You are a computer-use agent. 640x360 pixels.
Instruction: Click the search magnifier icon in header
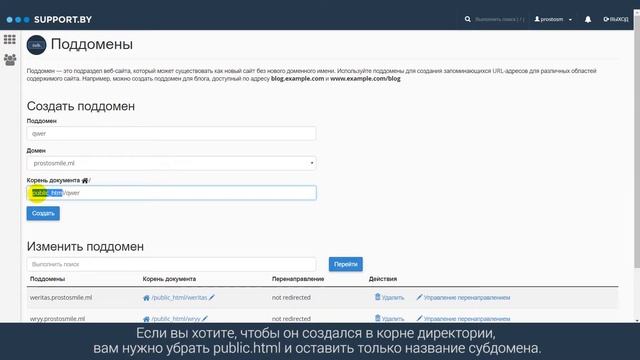tap(467, 19)
